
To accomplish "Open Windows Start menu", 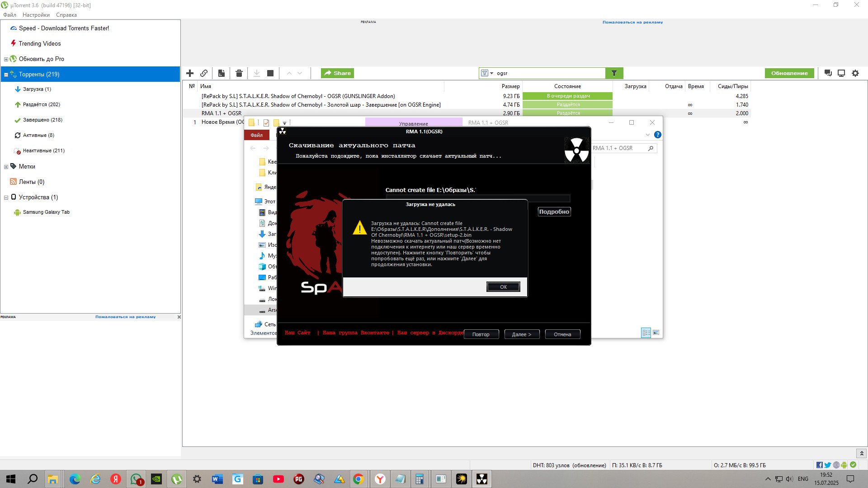I will [11, 479].
